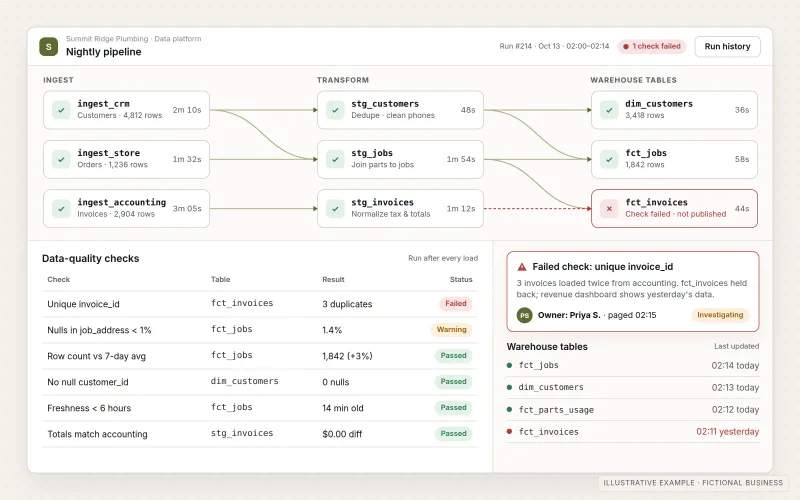Click green status dot beside fct_jobs

click(x=509, y=365)
